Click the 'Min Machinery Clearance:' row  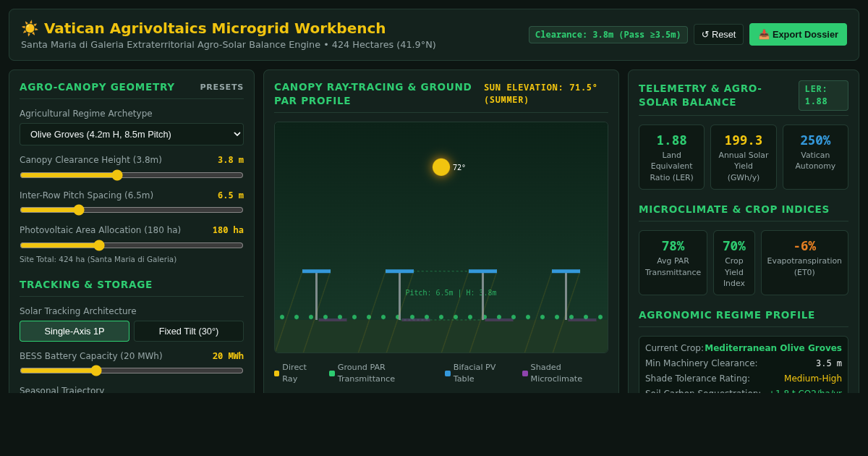click(x=744, y=363)
